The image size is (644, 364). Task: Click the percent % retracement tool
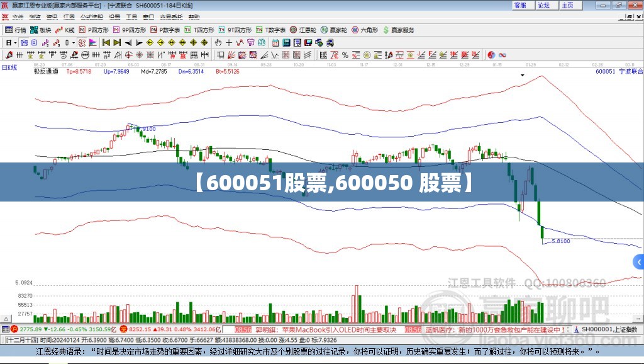pyautogui.click(x=345, y=55)
